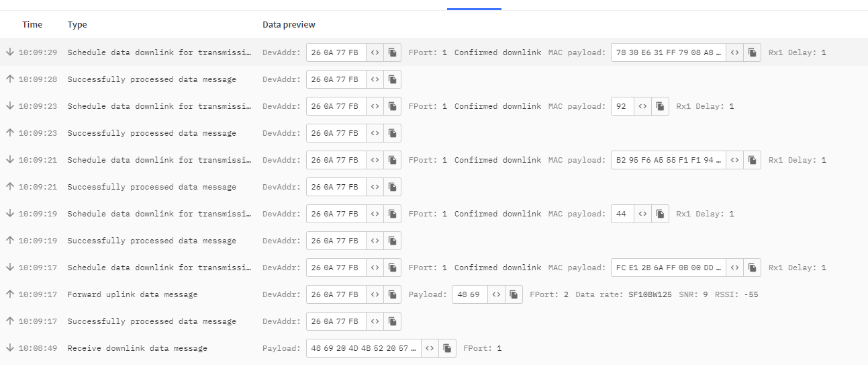Select the MAC payload field 78 30 E6 31
The height and width of the screenshot is (365, 868).
click(669, 52)
